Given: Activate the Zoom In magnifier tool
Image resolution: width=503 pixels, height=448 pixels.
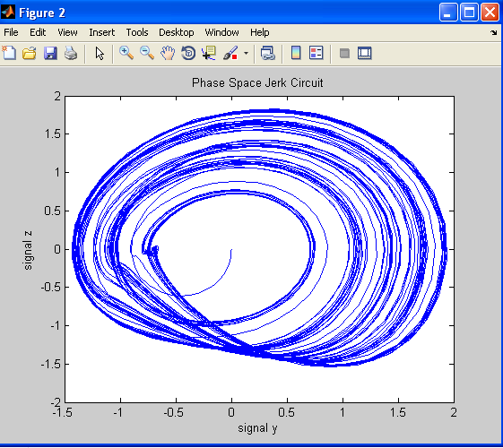Looking at the screenshot, I should (x=126, y=53).
